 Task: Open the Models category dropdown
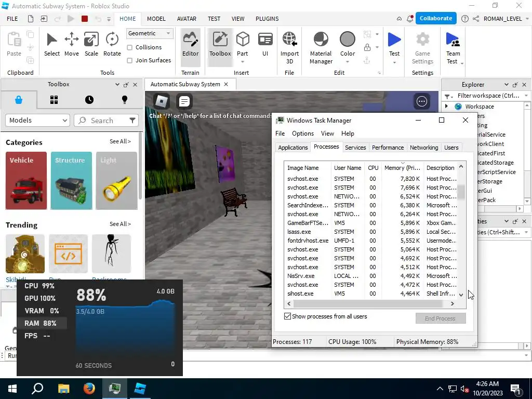pos(37,120)
